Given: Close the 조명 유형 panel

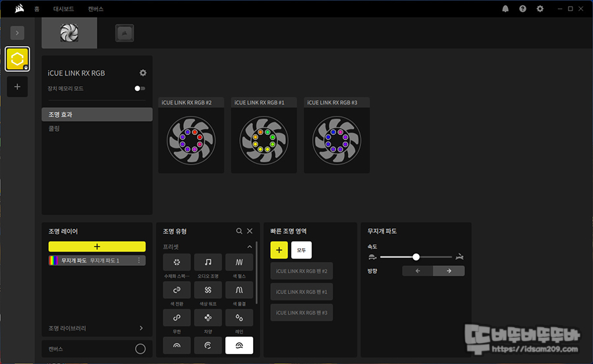Looking at the screenshot, I should (250, 231).
